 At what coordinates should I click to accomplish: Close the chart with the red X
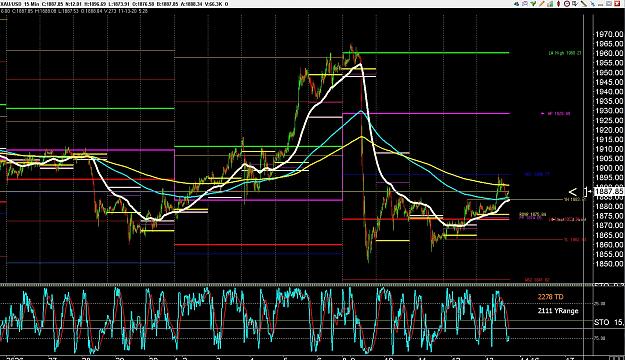[617, 4]
